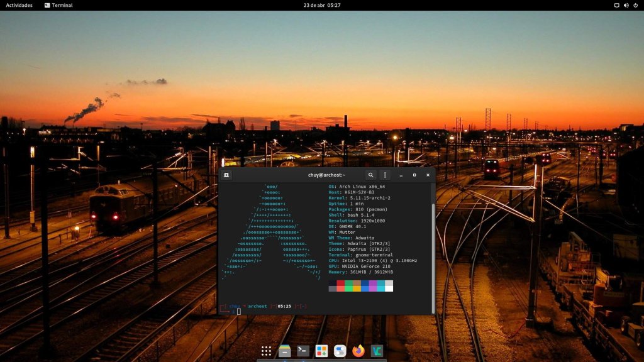Open the Tweaks toggle-switch dock icon
This screenshot has width=644, height=362.
point(340,351)
